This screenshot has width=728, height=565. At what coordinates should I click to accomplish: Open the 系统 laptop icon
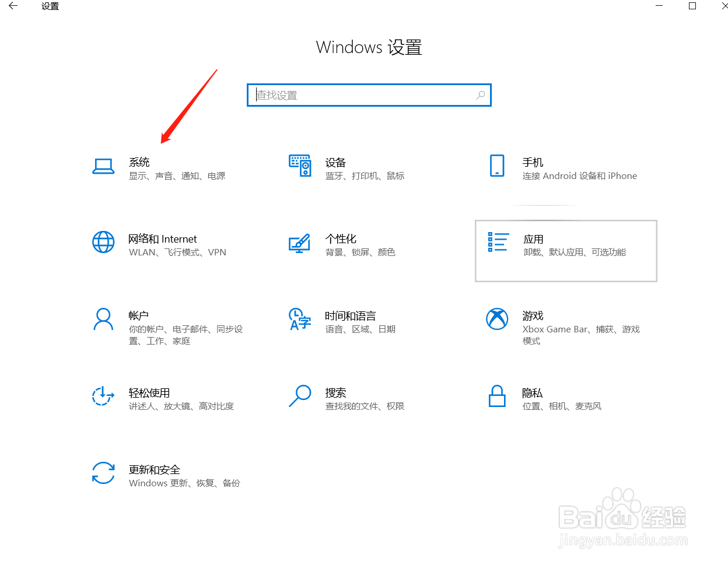(103, 166)
